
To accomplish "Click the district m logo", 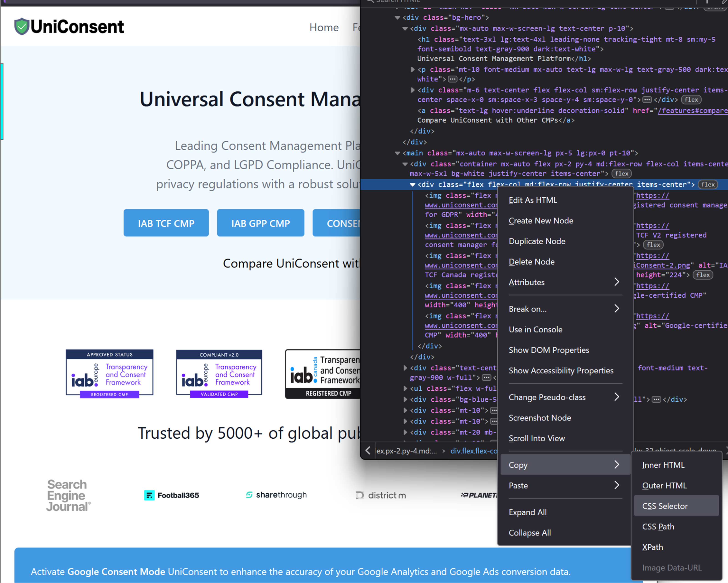I will pos(381,495).
